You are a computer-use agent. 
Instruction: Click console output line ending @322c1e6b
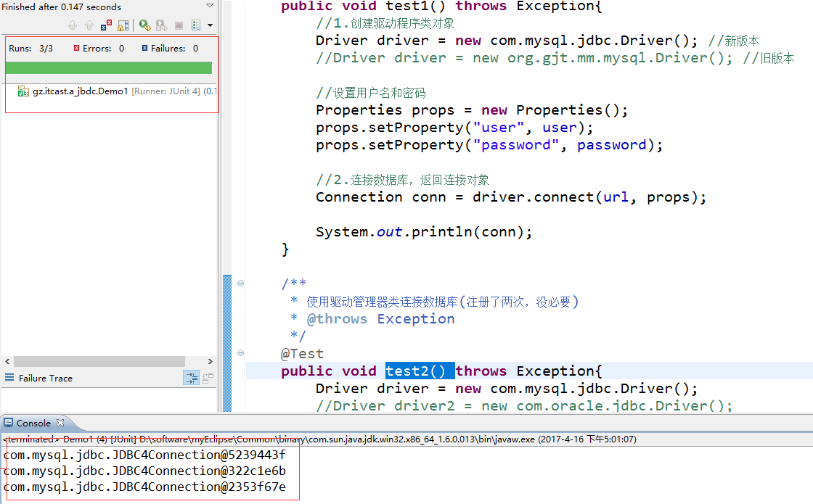click(x=144, y=471)
